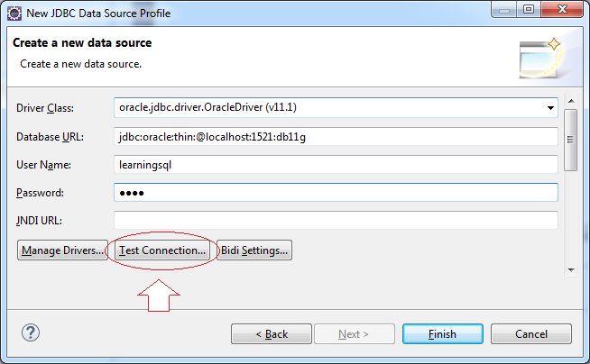Cancel the data source wizard
This screenshot has height=364, width=590.
[531, 334]
